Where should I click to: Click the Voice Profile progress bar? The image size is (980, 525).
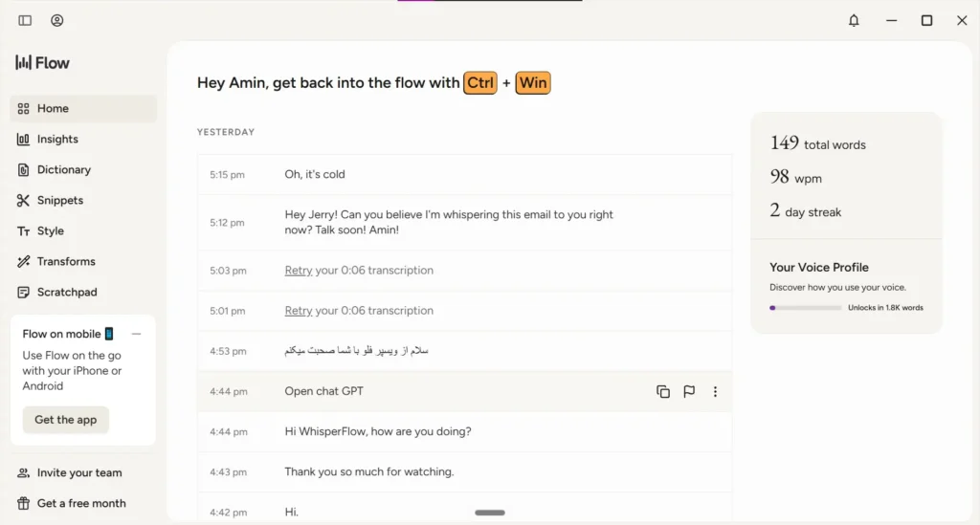click(806, 308)
